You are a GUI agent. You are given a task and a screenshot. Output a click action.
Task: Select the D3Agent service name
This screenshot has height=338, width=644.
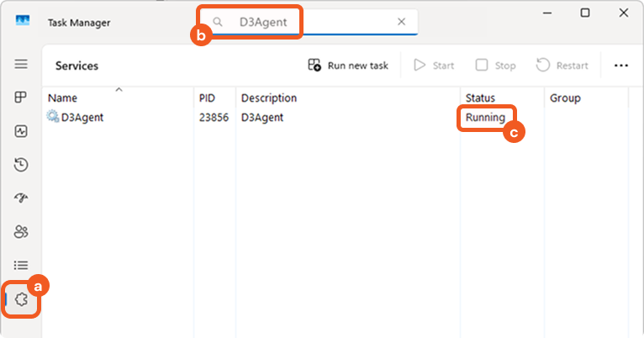click(82, 118)
